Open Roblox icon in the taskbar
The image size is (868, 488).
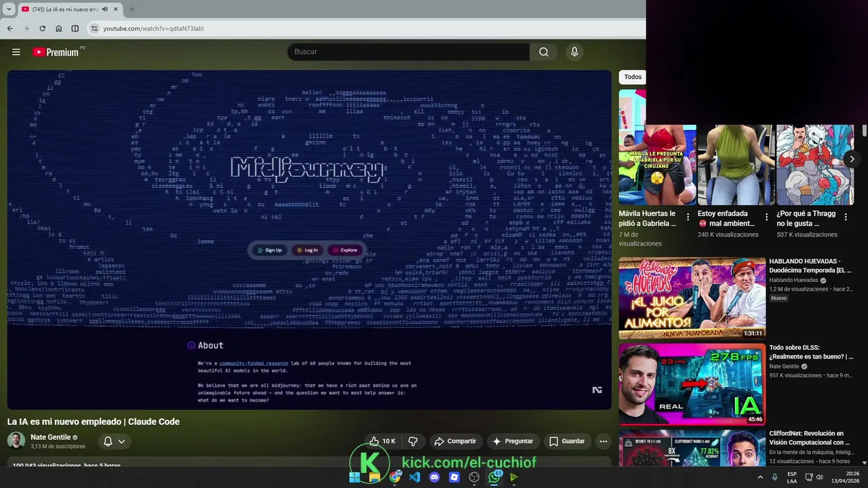pos(454,477)
